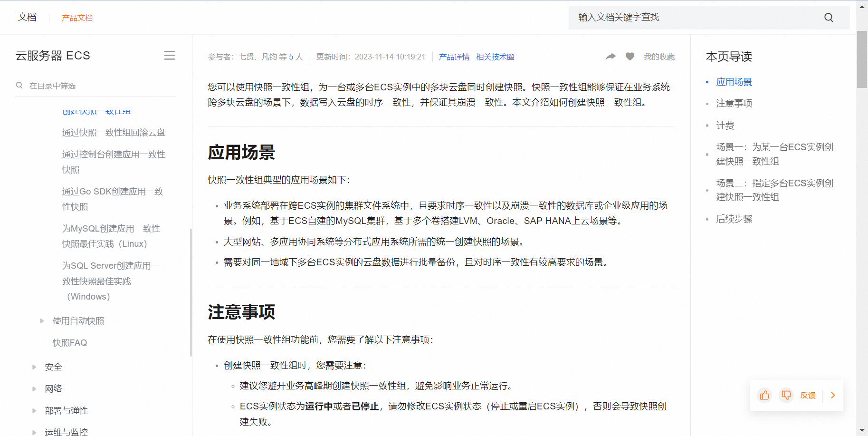Screen dimensions: 868x436
Task: Jump to 注意事项 in page guide
Action: 734,103
